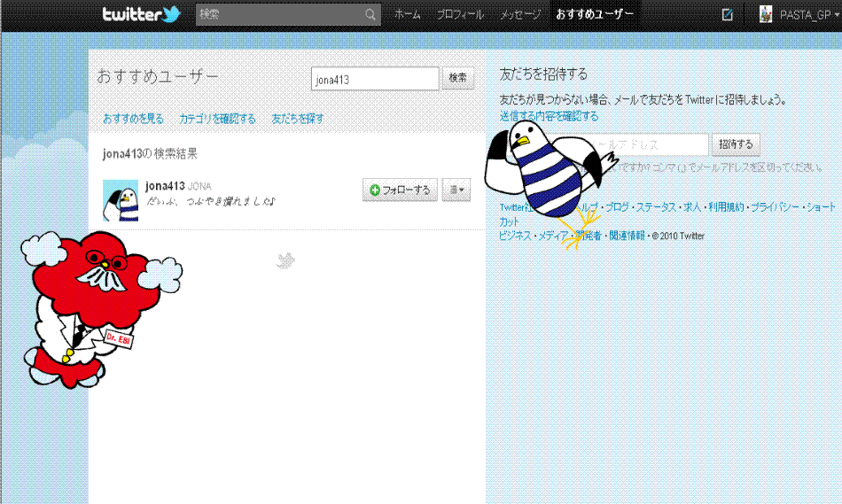Go to the ホーム tab
Screen dimensions: 842x504
[408, 14]
